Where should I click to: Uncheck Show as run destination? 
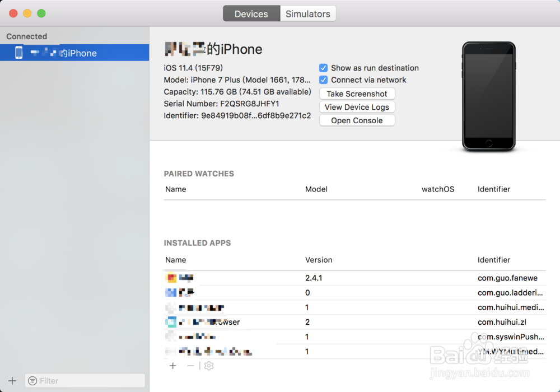coord(323,68)
